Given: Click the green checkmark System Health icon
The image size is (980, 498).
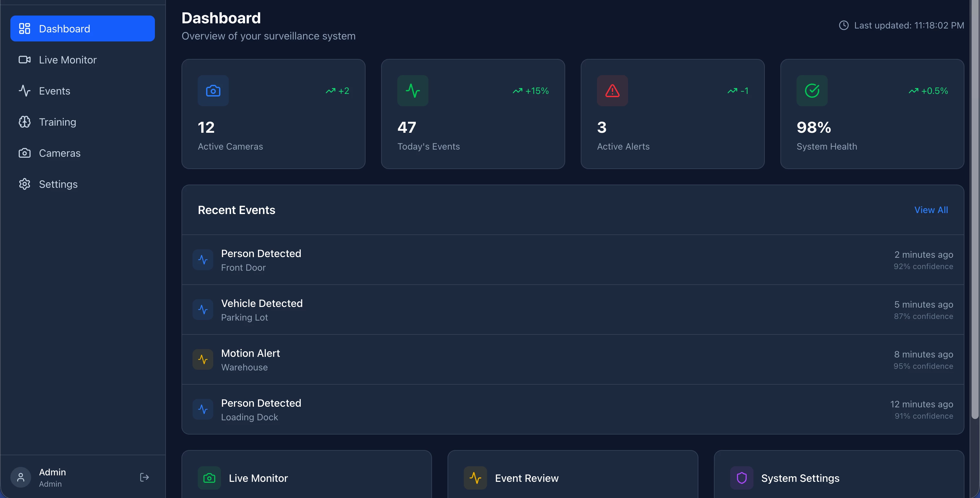Looking at the screenshot, I should coord(812,91).
